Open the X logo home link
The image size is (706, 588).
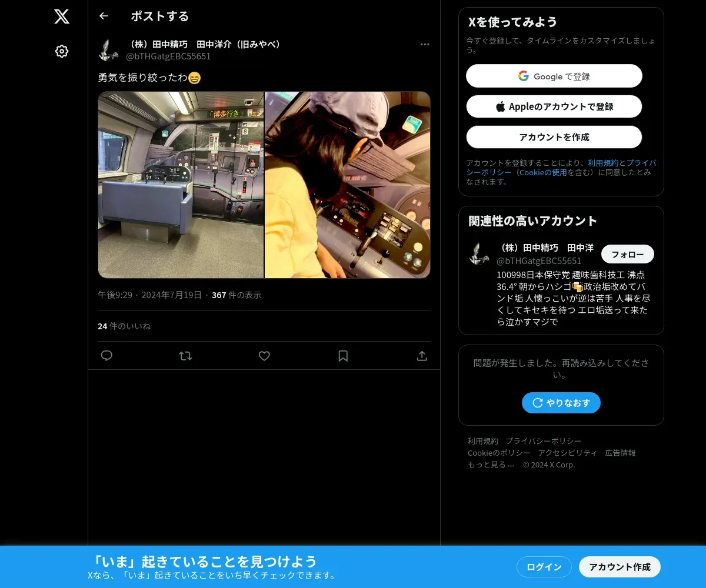[62, 16]
